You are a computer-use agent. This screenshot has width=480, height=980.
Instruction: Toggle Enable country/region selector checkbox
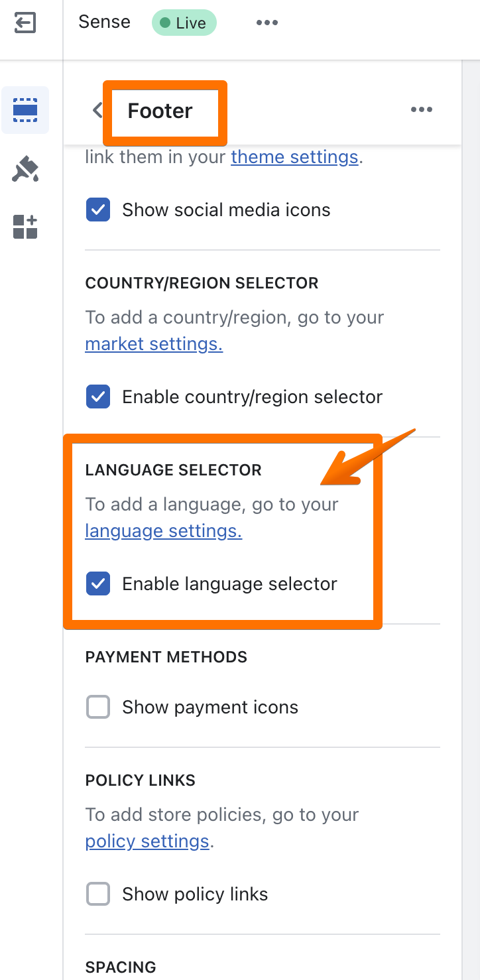[x=98, y=397]
